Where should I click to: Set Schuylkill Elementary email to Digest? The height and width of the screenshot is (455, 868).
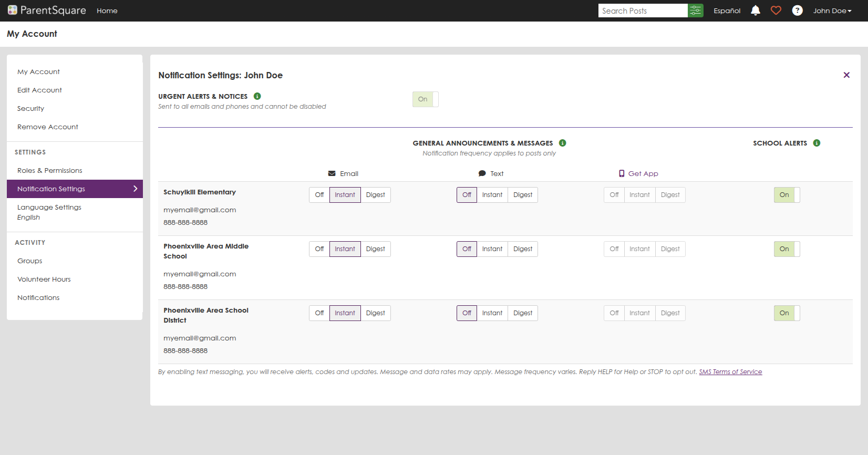coord(376,195)
